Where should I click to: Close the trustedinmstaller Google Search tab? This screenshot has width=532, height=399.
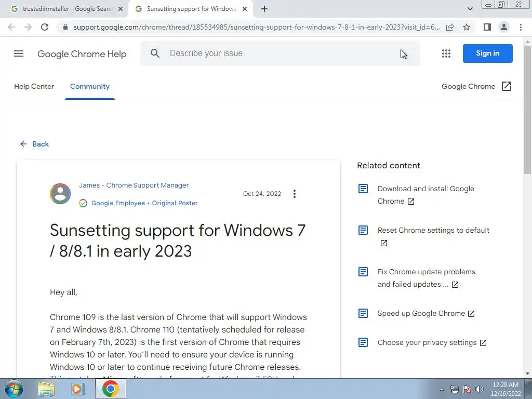[121, 9]
